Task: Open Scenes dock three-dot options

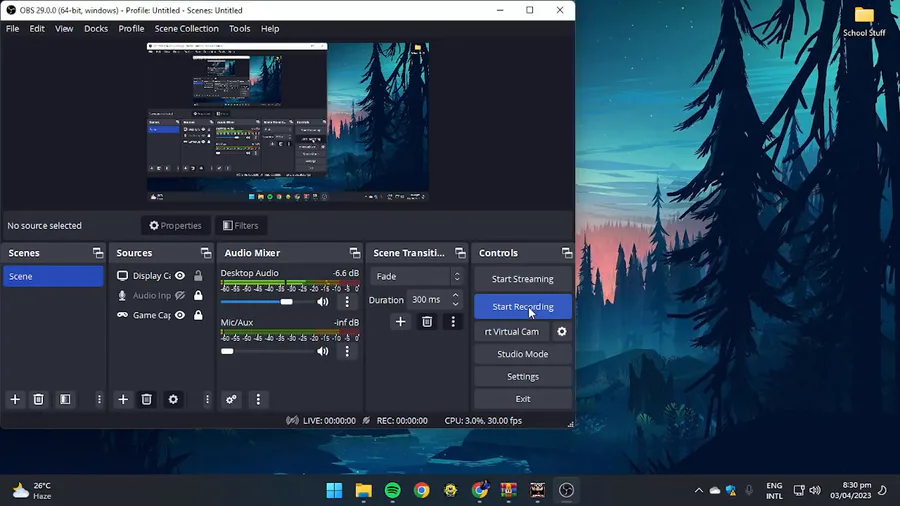Action: 99,399
